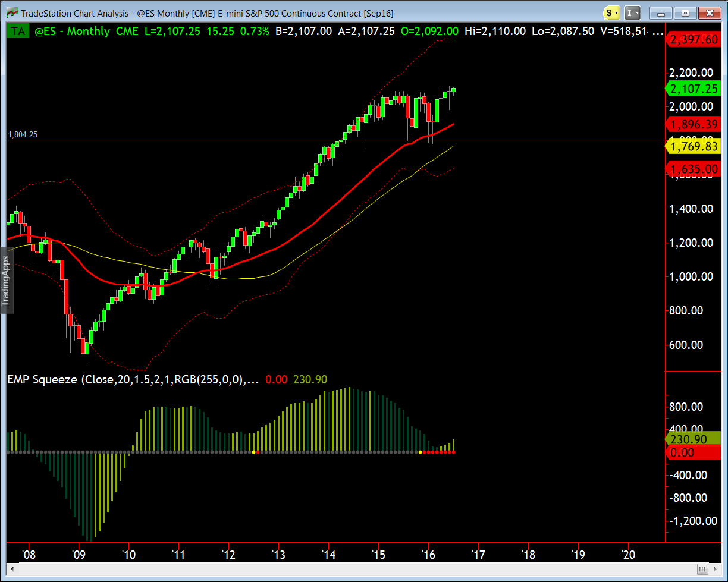
Task: Click the "L=2,107.25" last price text
Action: click(x=172, y=32)
